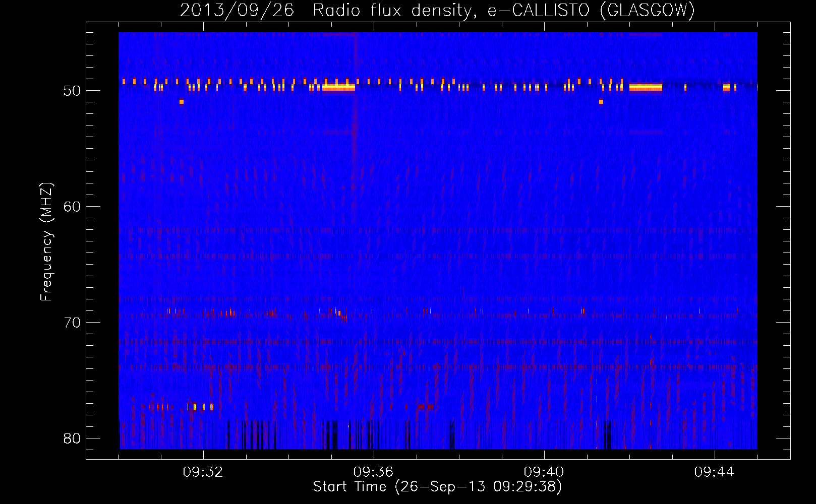This screenshot has width=816, height=504.
Task: Click the plot title "2013/09/26 Radio flux density, e-CALLISTO (GLASGOW)"
Action: point(438,10)
